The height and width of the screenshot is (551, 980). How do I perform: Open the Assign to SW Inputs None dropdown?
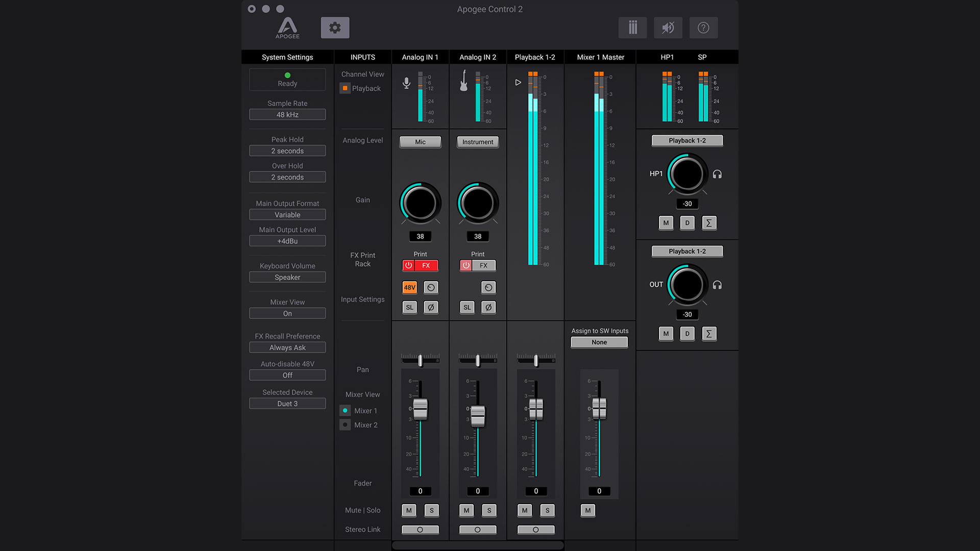[x=599, y=342]
